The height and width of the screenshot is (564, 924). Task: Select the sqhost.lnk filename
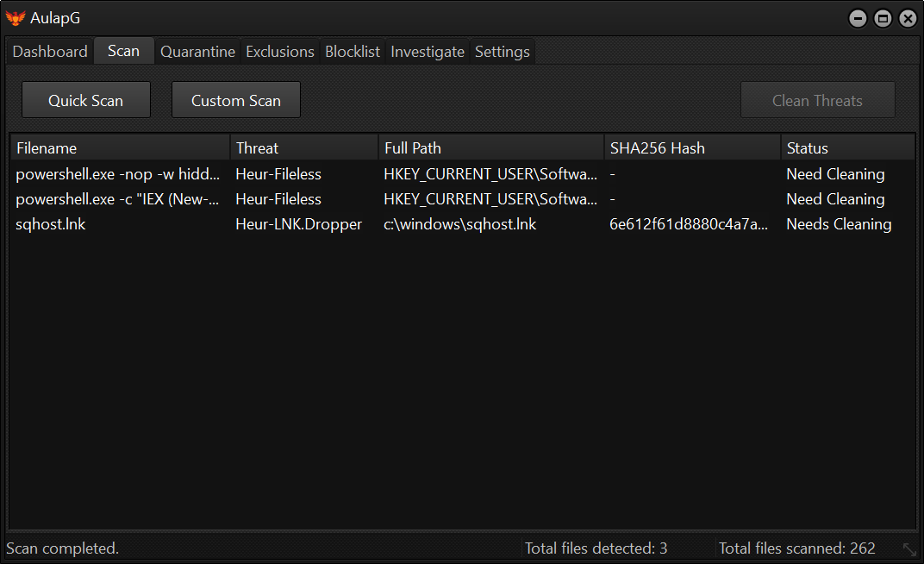coord(51,224)
